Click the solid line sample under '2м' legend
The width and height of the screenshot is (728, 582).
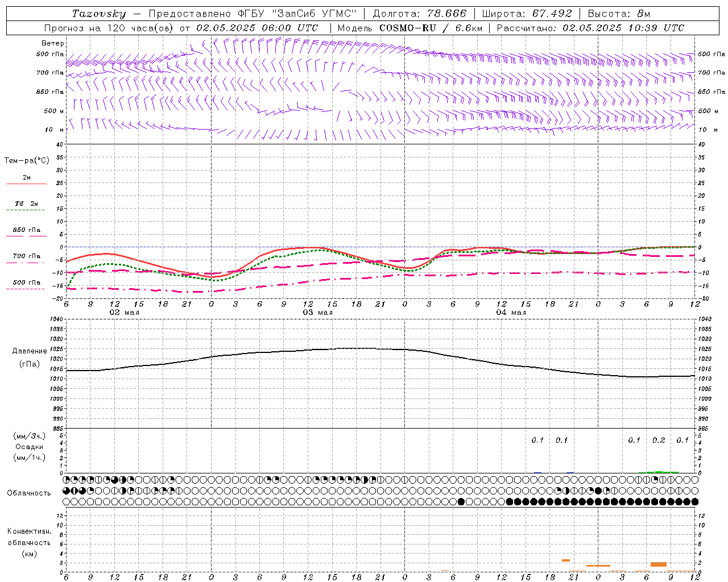(26, 184)
